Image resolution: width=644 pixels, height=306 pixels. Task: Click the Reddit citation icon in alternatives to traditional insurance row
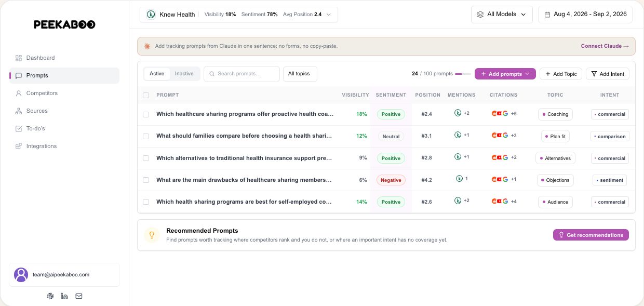click(x=494, y=157)
